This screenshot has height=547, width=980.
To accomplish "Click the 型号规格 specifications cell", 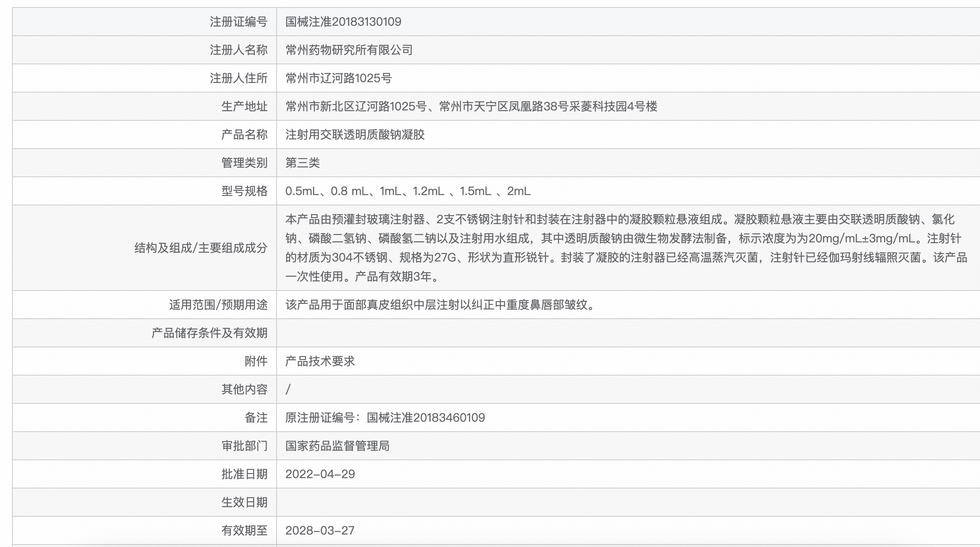I will coord(407,190).
